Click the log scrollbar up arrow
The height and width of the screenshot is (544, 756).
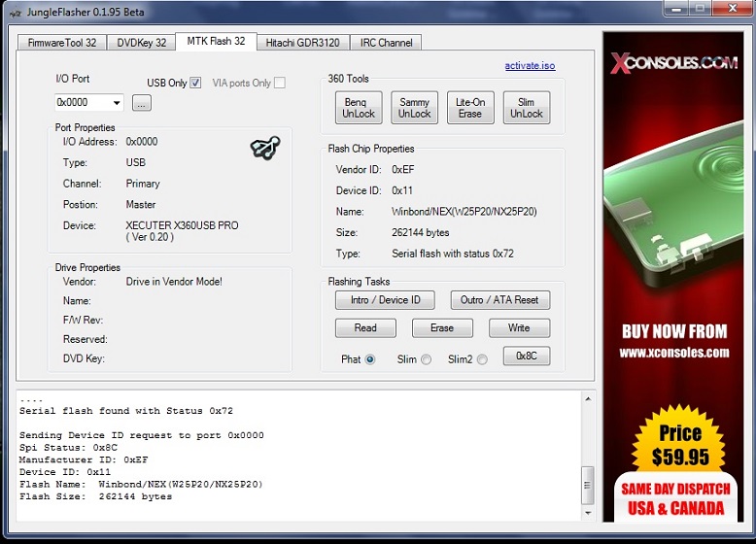[x=588, y=399]
